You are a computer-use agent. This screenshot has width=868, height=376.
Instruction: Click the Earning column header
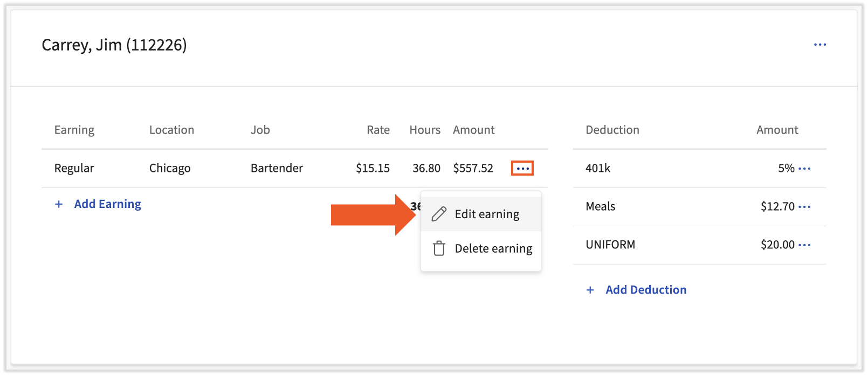(x=74, y=130)
